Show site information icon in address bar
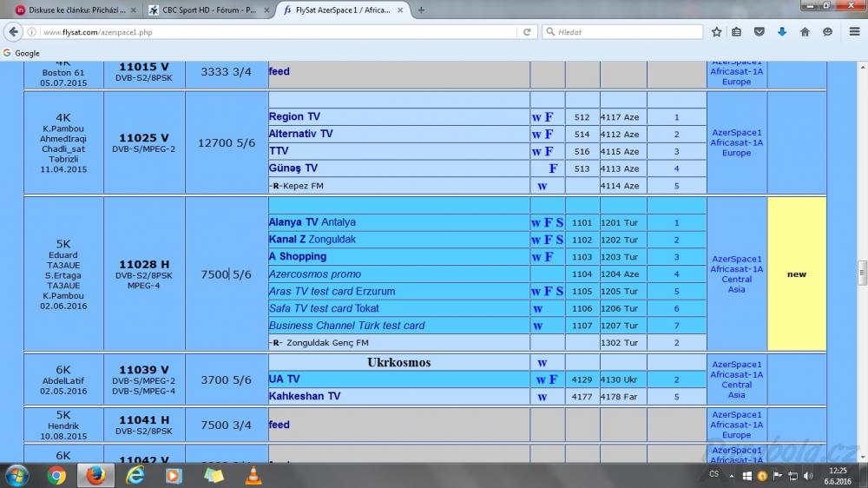The image size is (868, 488). pyautogui.click(x=32, y=32)
